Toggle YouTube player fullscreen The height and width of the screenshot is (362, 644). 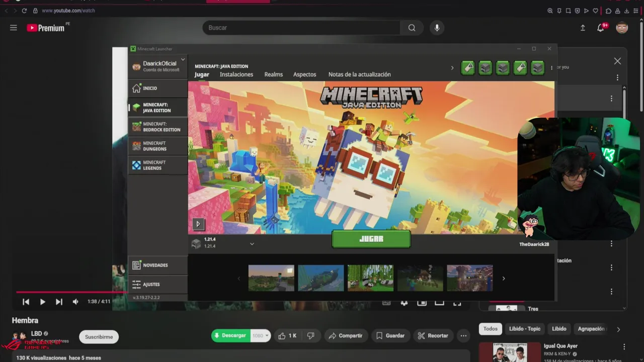pos(457,302)
